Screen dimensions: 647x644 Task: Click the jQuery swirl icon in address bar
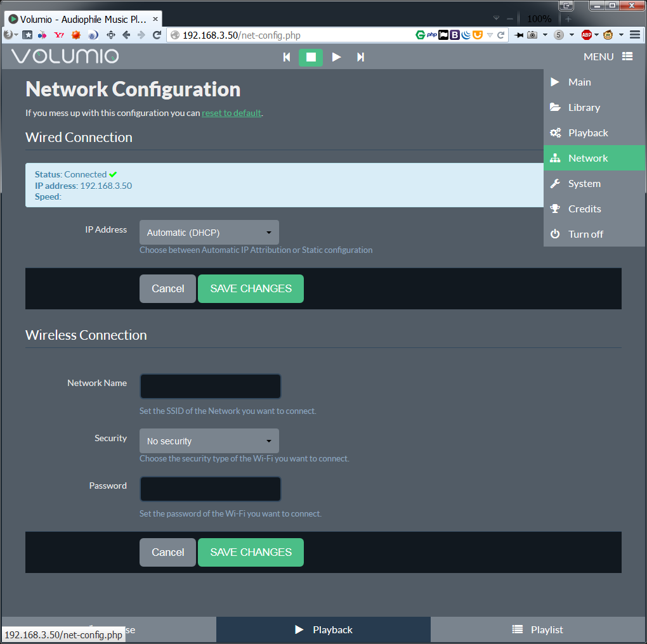(466, 35)
